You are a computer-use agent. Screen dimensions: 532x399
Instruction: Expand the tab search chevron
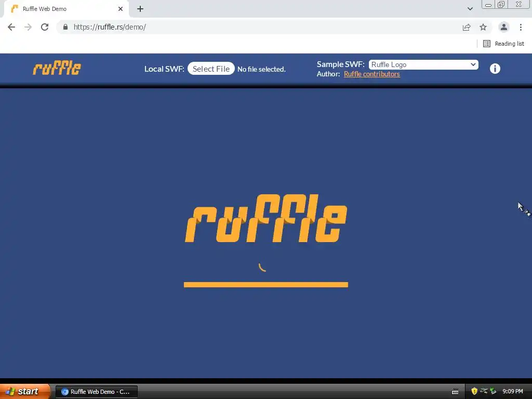point(470,9)
